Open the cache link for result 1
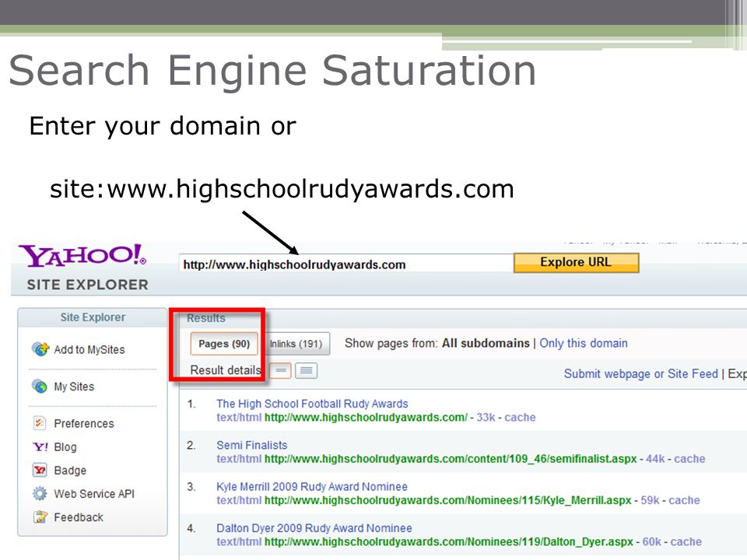 (520, 418)
